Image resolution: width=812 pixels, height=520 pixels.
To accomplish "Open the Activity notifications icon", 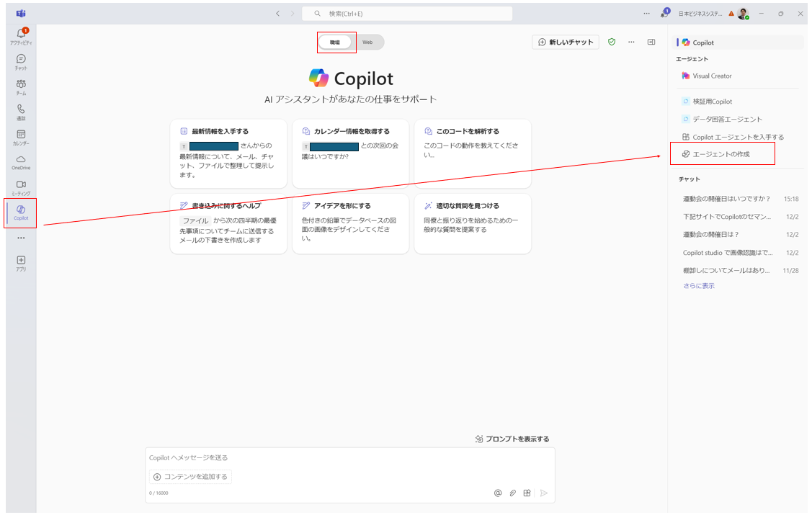I will (x=21, y=36).
